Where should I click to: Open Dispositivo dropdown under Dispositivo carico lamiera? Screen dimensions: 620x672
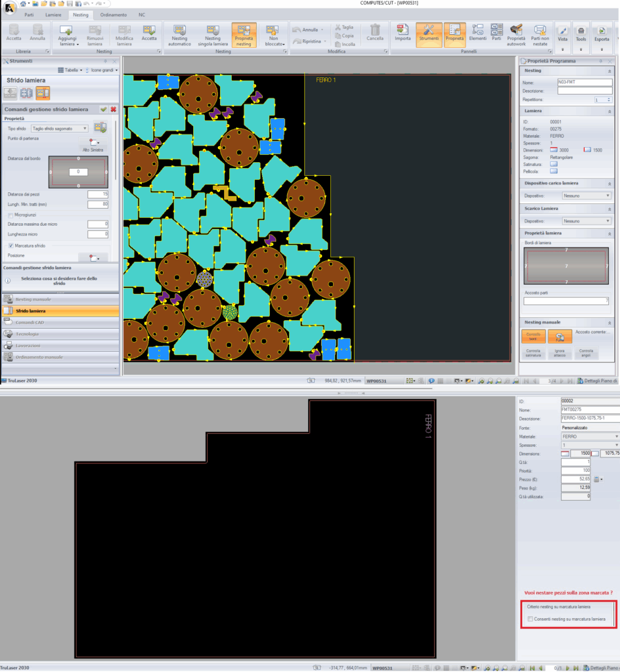click(x=587, y=195)
